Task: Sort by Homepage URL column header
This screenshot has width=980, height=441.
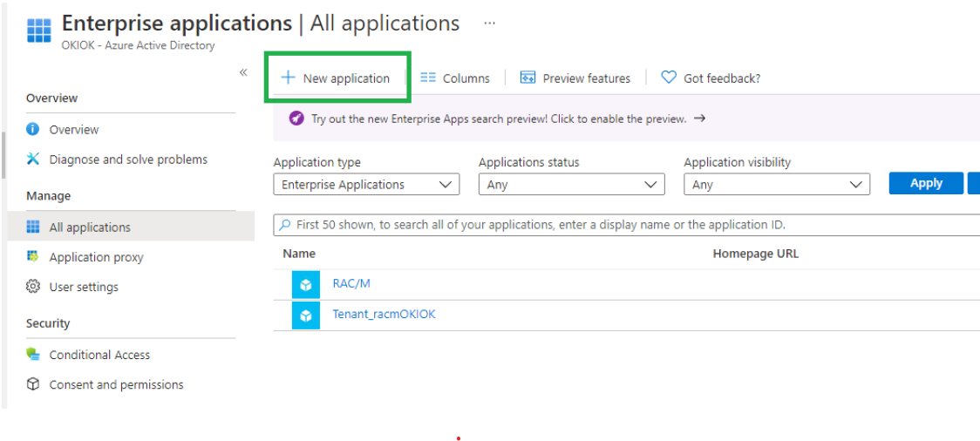Action: coord(756,254)
